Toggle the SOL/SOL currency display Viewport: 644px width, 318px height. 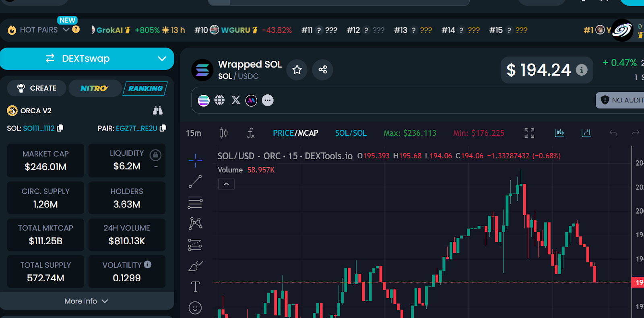351,133
